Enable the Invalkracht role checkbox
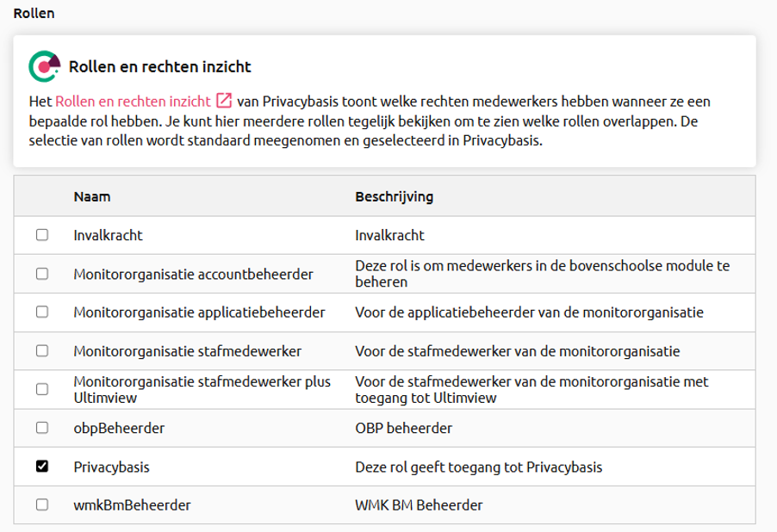777x532 pixels. click(41, 235)
